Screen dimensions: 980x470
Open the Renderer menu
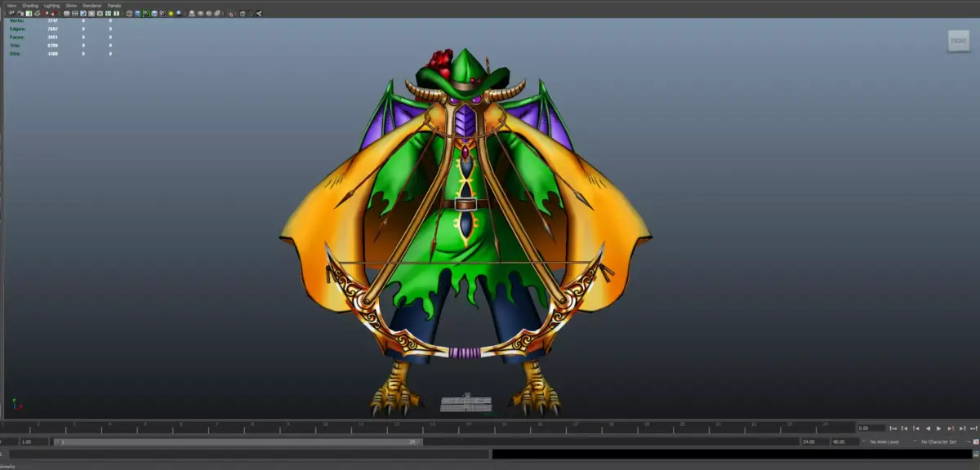pyautogui.click(x=92, y=6)
